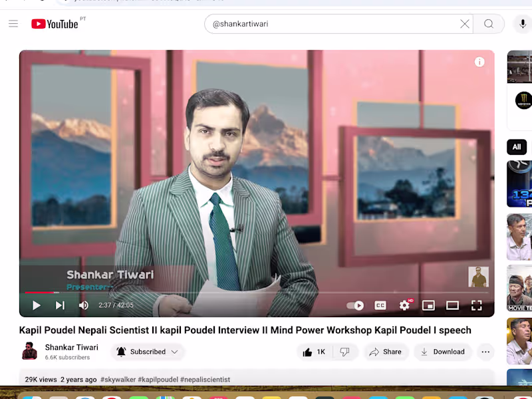Open more actions three-dot menu

click(x=485, y=352)
